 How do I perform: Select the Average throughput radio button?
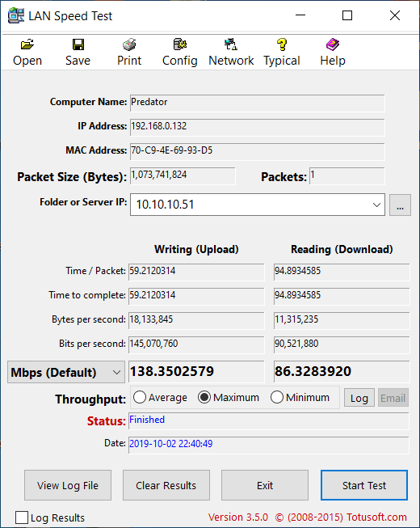click(x=139, y=397)
